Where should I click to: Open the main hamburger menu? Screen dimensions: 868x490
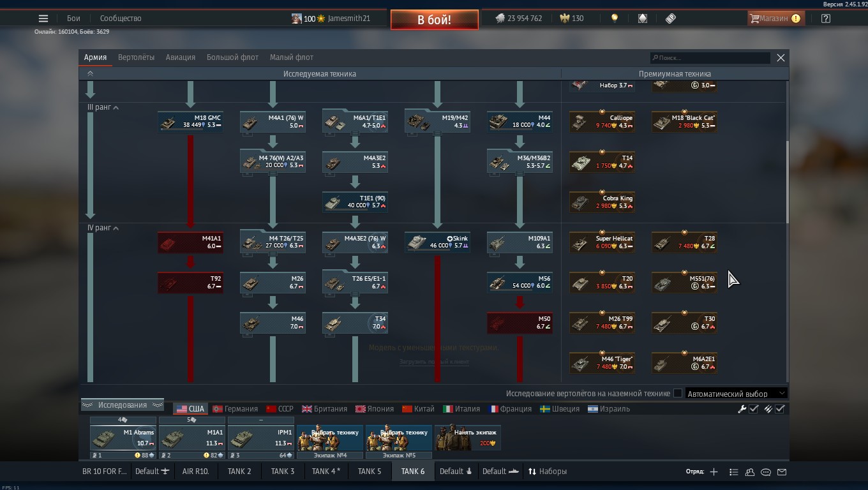click(x=43, y=19)
